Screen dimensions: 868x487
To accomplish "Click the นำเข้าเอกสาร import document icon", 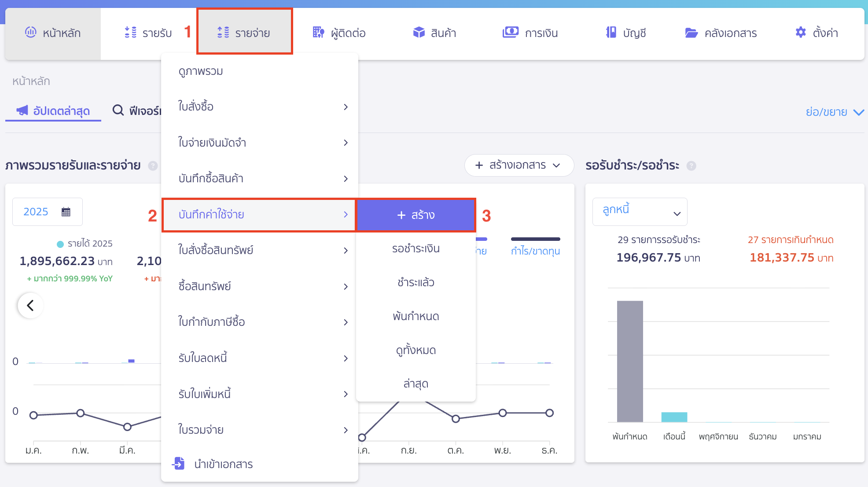I will point(179,464).
